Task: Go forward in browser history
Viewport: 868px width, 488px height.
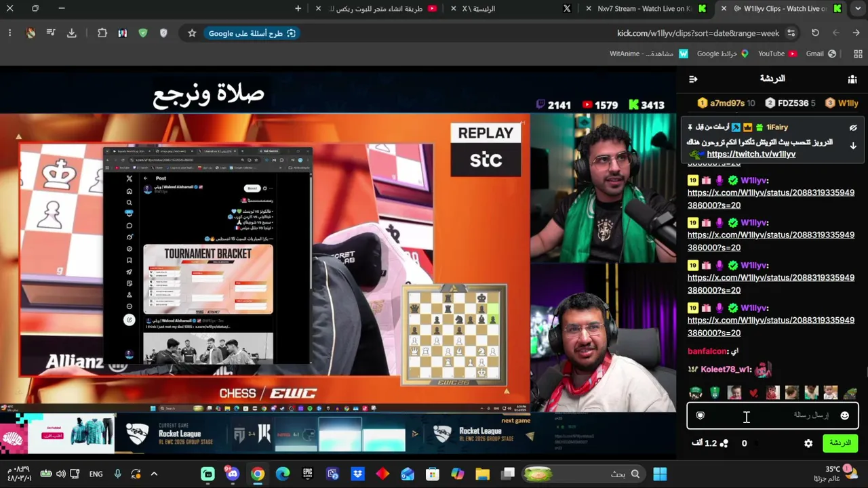Action: (836, 33)
